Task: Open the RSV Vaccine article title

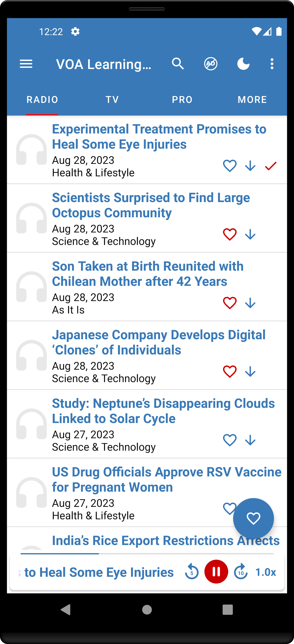Action: tap(166, 479)
